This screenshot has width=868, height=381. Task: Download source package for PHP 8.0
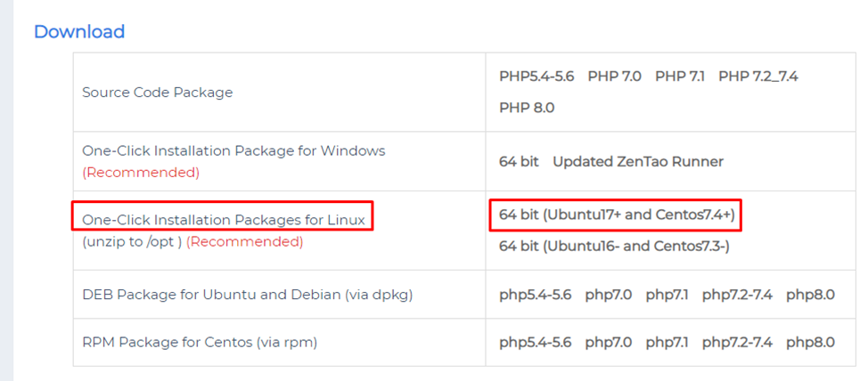[x=527, y=108]
